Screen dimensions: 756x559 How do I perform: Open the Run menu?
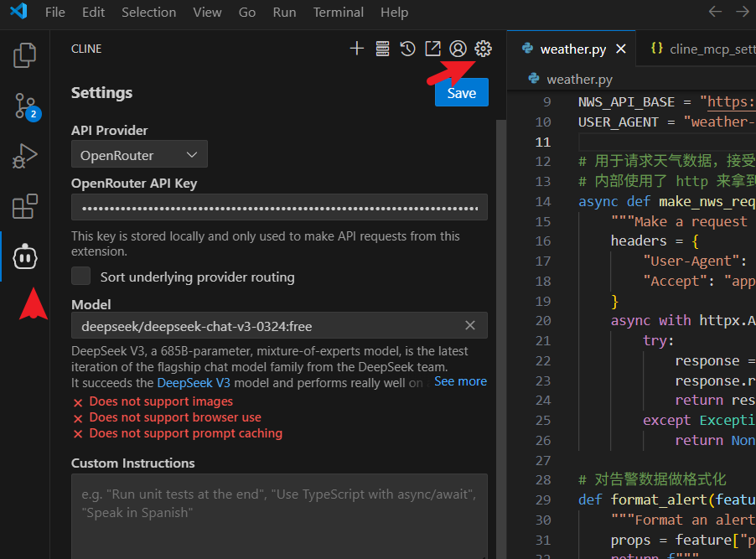coord(284,12)
